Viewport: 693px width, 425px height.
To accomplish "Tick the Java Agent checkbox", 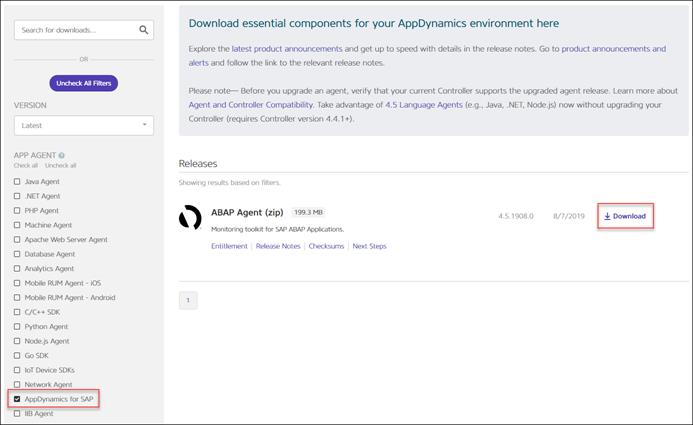I will pyautogui.click(x=17, y=182).
